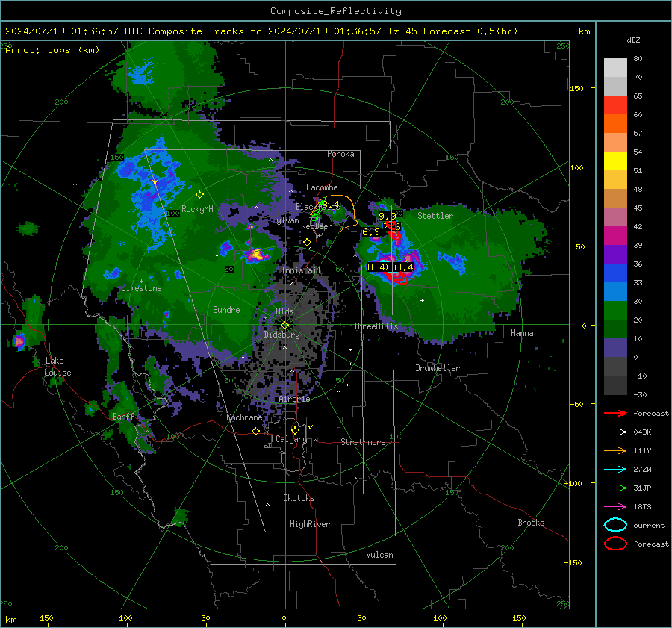Click the purple legend swatch between 39 and 36 dBZ
The height and width of the screenshot is (628, 672).
click(615, 254)
